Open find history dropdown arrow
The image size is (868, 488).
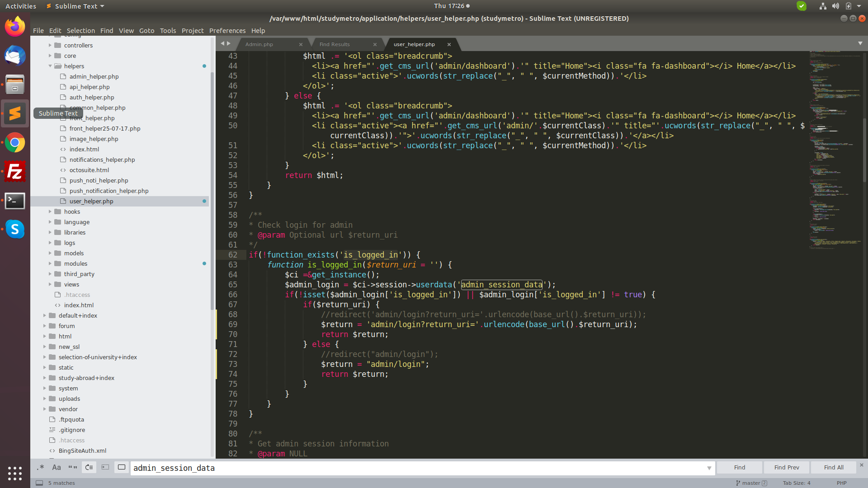point(709,468)
